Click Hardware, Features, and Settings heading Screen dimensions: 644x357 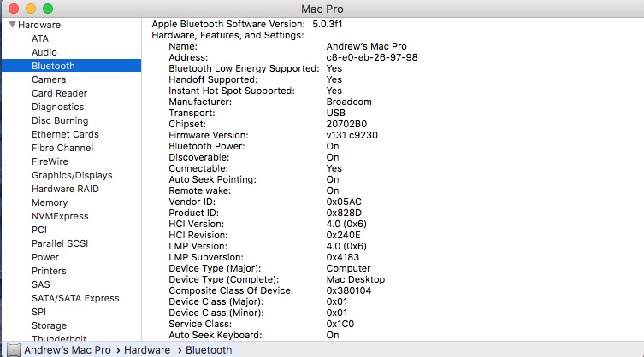[x=228, y=35]
